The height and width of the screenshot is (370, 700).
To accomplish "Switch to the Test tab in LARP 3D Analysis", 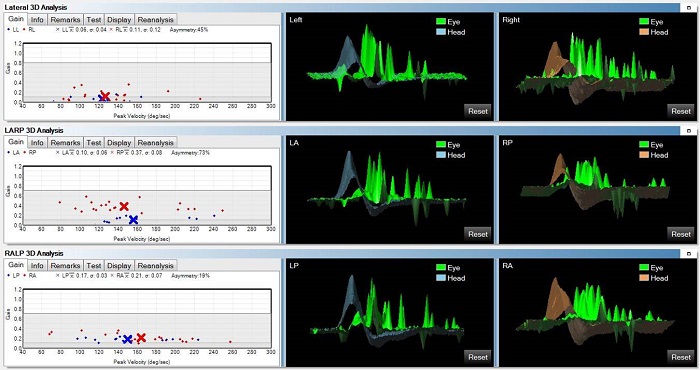I will (94, 143).
